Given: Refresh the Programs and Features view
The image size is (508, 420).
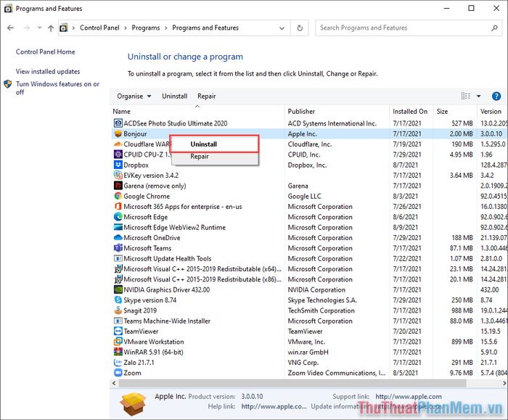Looking at the screenshot, I should click(300, 28).
